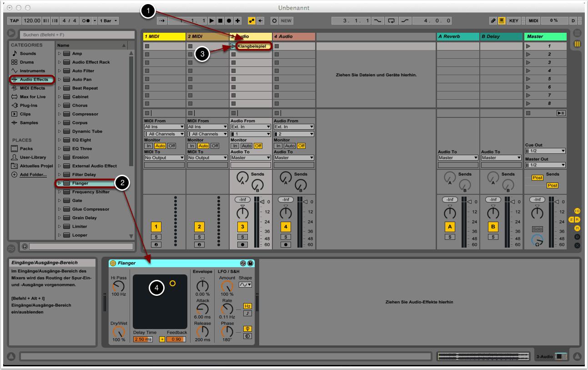Select the Audio Effects category

tap(34, 80)
